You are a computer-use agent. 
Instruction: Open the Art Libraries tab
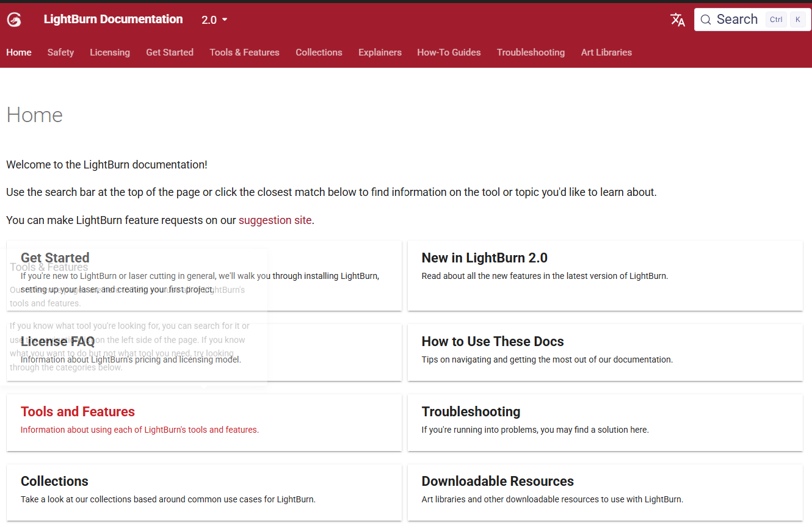coord(606,52)
